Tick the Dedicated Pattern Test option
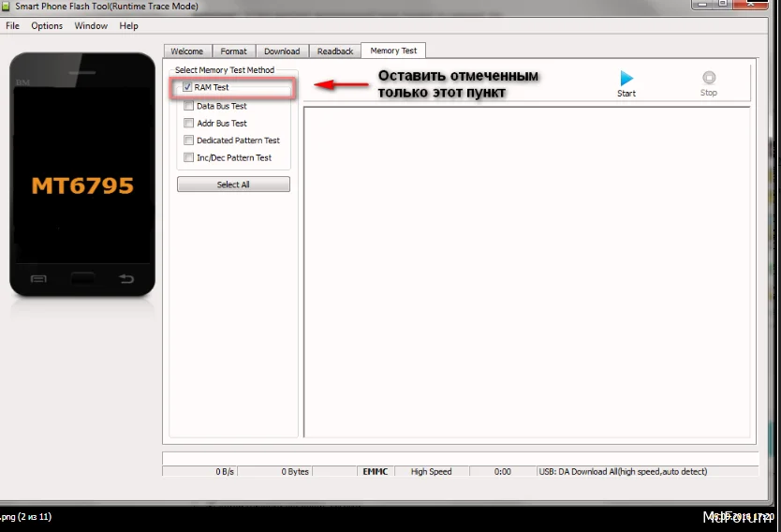 [x=189, y=140]
